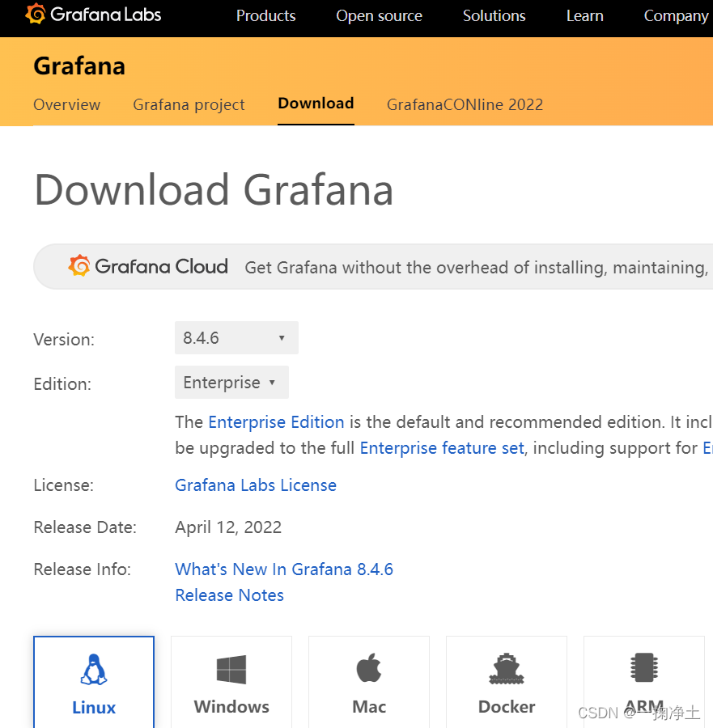713x728 pixels.
Task: Open the GrafanaCONline 2022 tab
Action: [465, 104]
